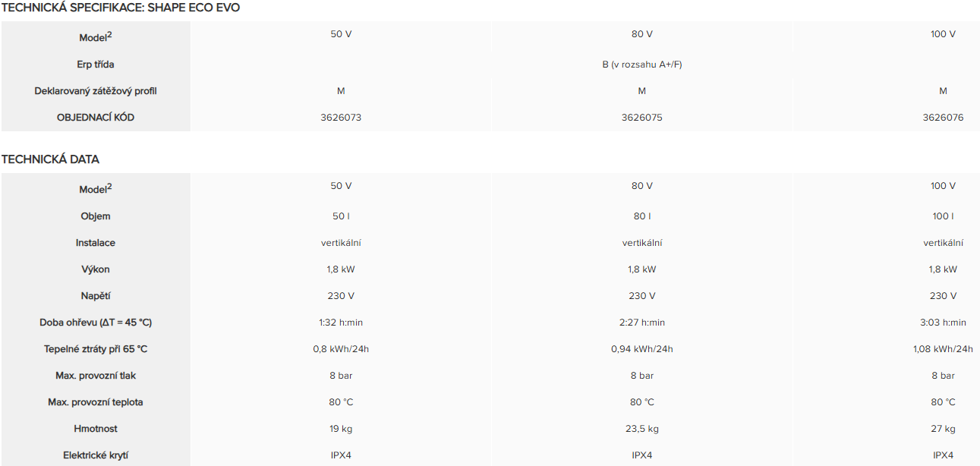Image resolution: width=980 pixels, height=466 pixels.
Task: Click the 23,5 kg weight value
Action: 641,429
